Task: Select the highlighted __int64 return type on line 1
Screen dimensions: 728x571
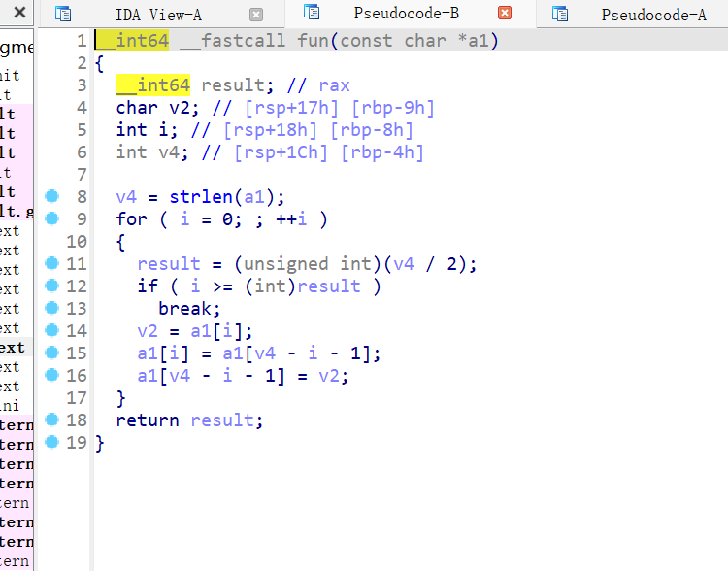Action: click(132, 41)
